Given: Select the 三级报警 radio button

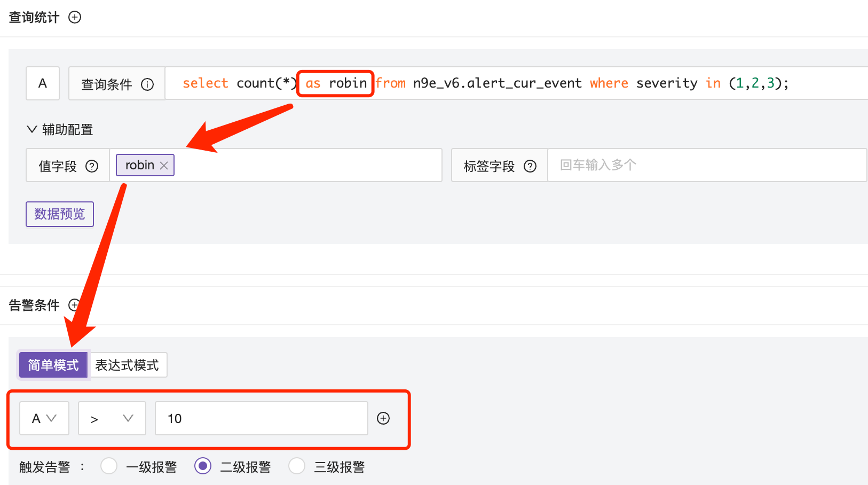Looking at the screenshot, I should pyautogui.click(x=297, y=466).
